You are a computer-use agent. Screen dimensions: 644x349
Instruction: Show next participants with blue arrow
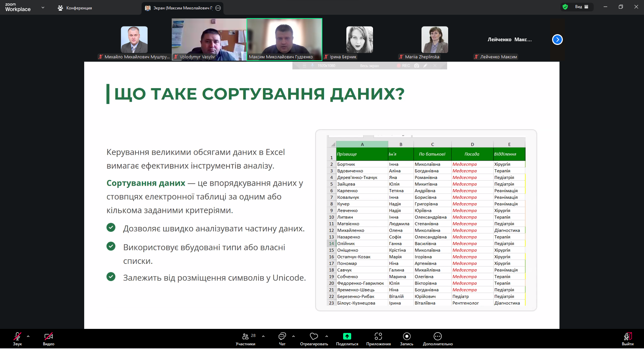click(x=557, y=40)
